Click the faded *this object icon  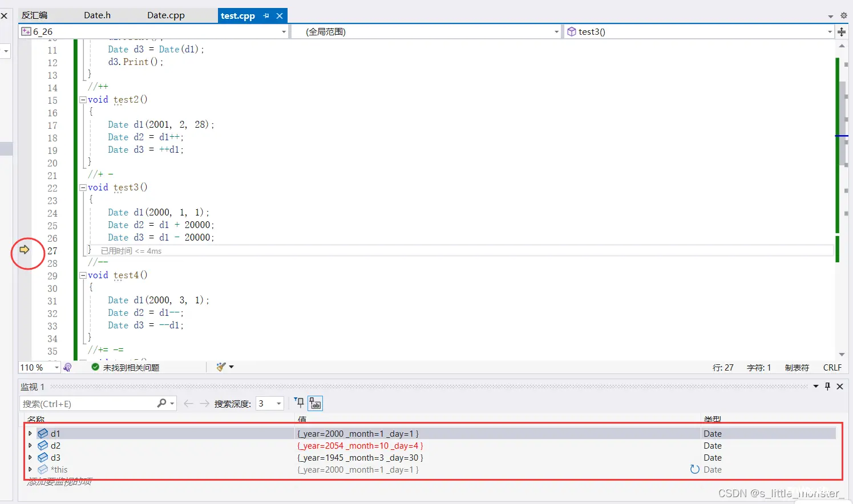(x=43, y=469)
